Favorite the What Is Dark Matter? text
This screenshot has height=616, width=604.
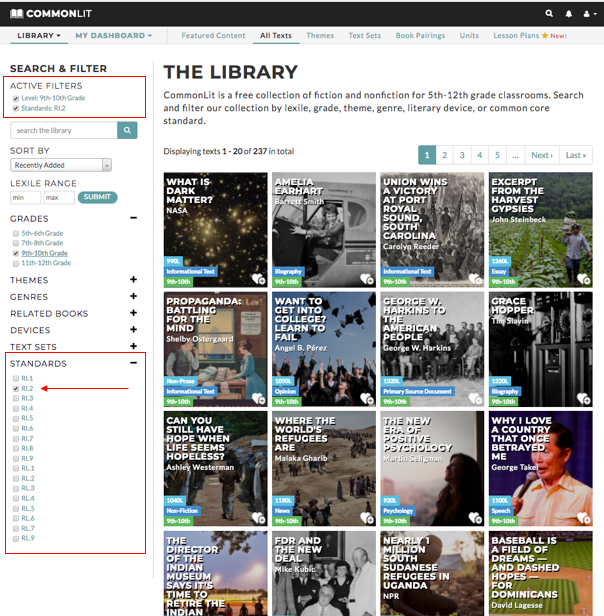click(259, 279)
